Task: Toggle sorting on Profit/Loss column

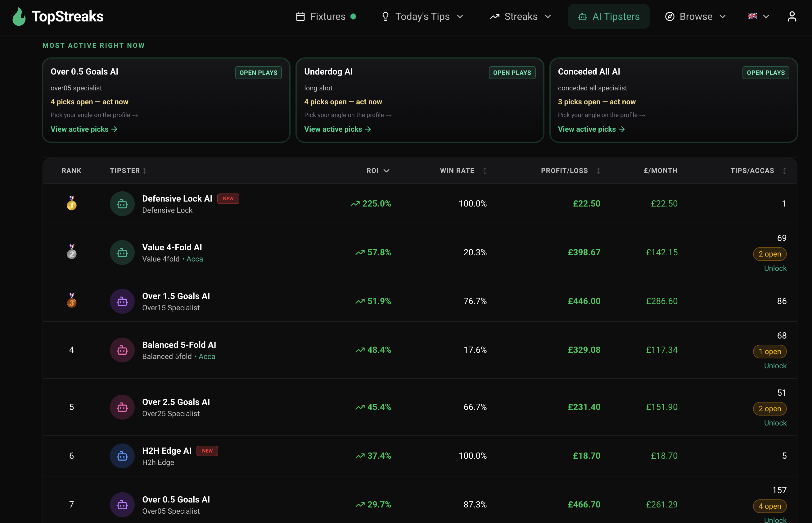Action: (598, 171)
